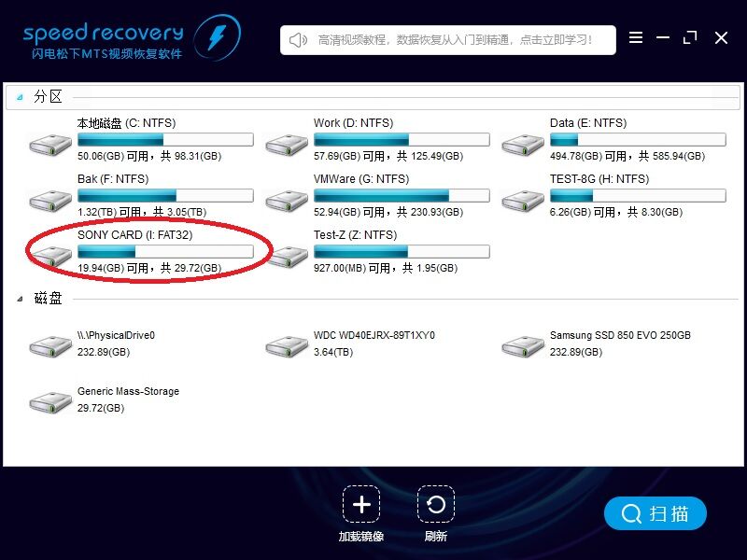The height and width of the screenshot is (560, 747).
Task: Select the SONY CARD (I: FAT32) drive icon
Action: click(50, 256)
